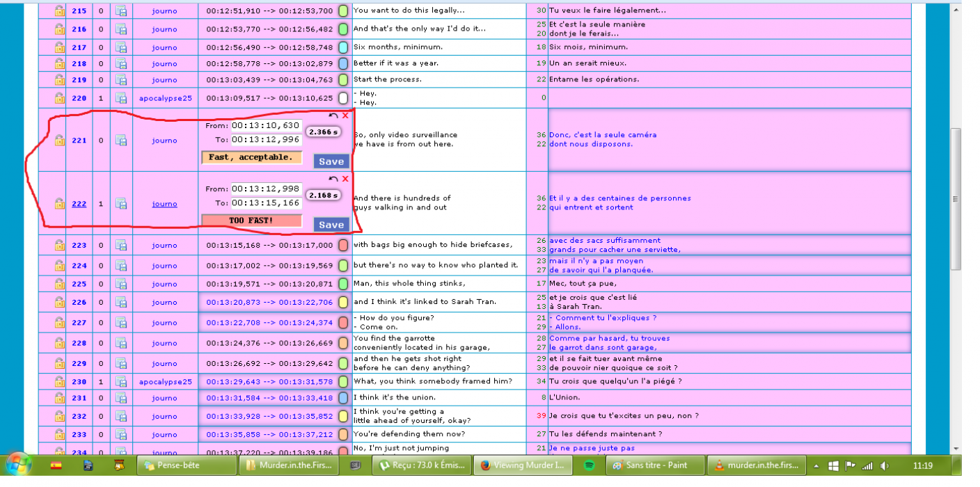Undo timing edit on row 221
980x487 pixels.
pos(333,115)
